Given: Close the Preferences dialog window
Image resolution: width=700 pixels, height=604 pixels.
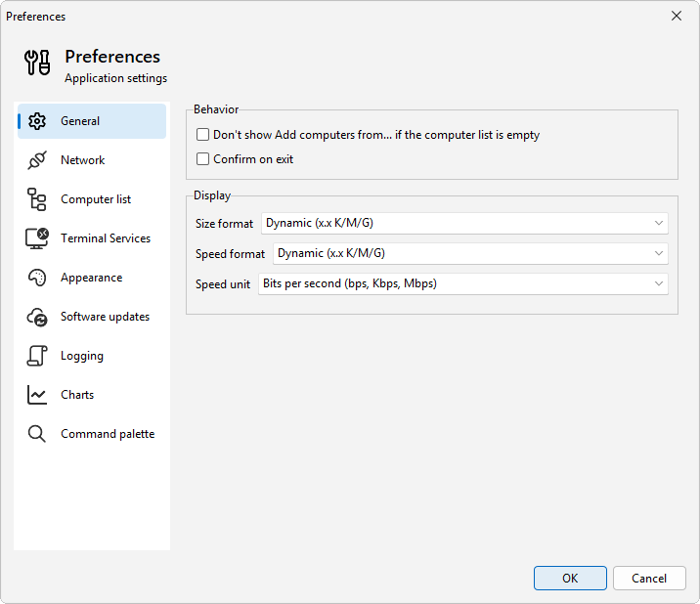Looking at the screenshot, I should click(x=677, y=16).
